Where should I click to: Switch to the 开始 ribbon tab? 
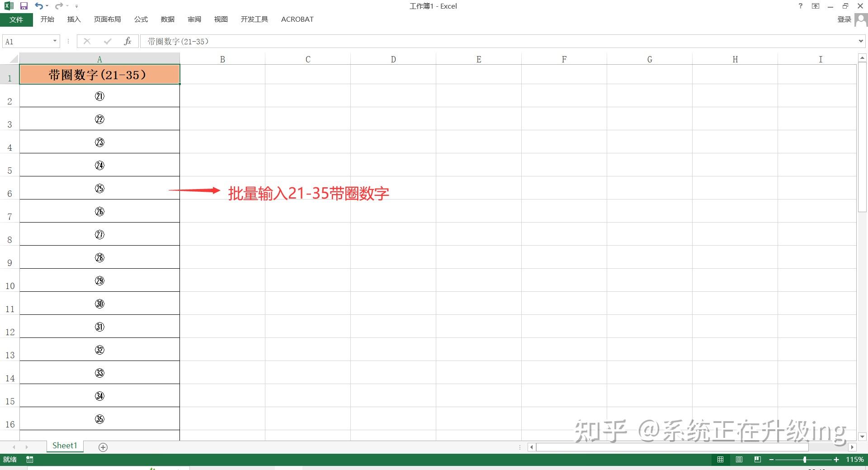pos(47,19)
